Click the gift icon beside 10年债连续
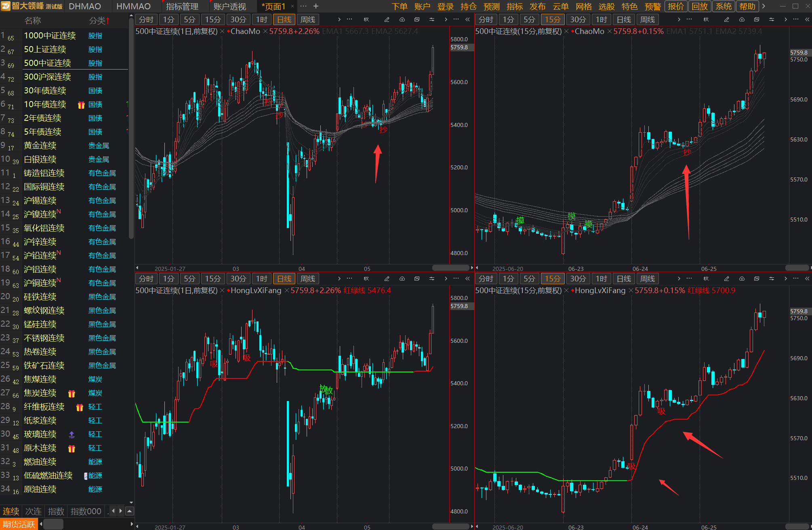812x530 pixels. pos(81,105)
